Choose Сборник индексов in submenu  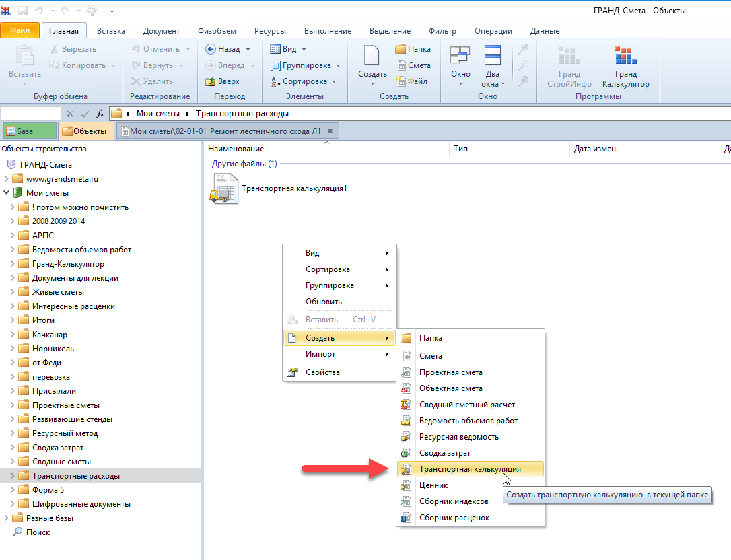click(470, 501)
